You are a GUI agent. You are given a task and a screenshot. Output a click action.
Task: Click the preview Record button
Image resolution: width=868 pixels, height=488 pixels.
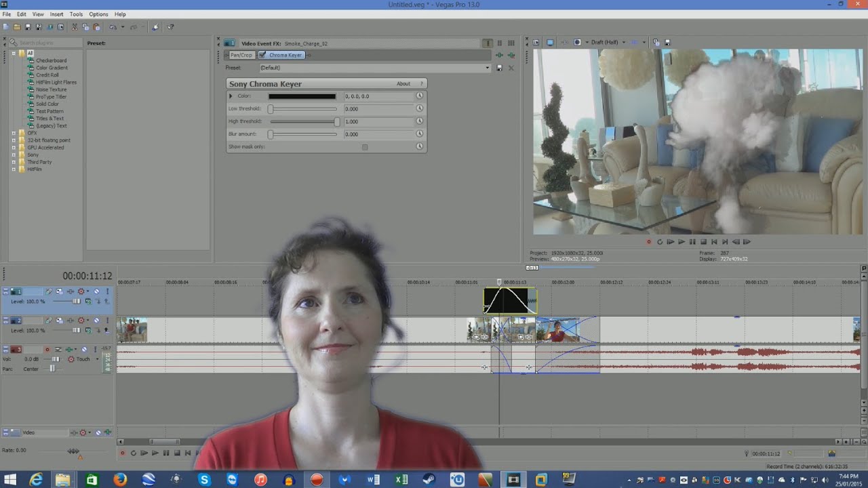pyautogui.click(x=649, y=242)
